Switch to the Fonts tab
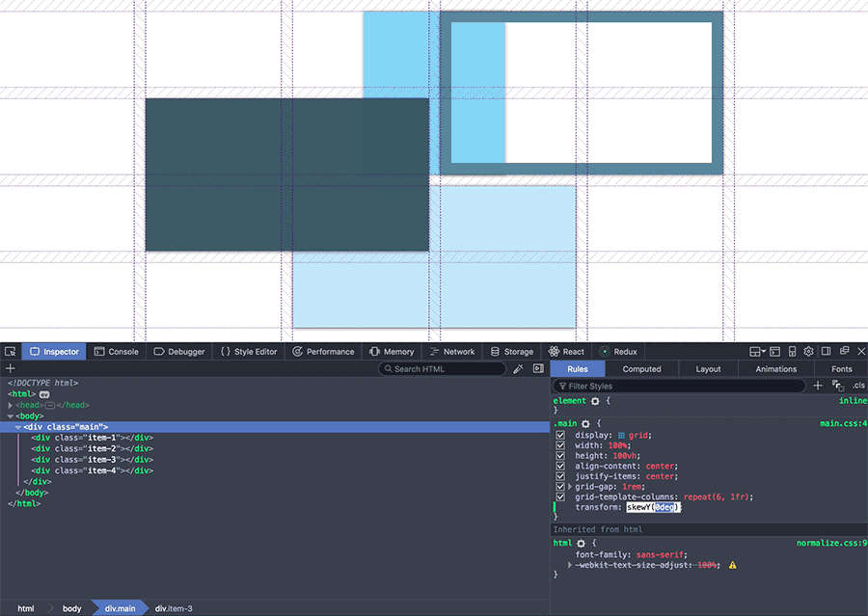868x616 pixels. pyautogui.click(x=841, y=369)
